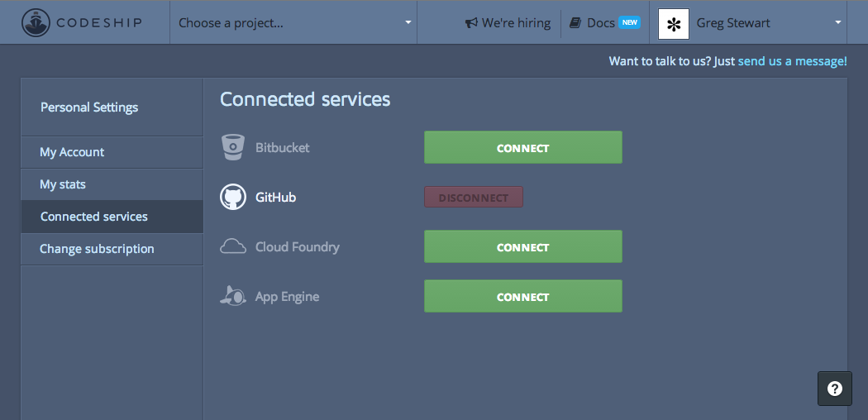
Task: Click the book icon next to Docs
Action: point(575,23)
